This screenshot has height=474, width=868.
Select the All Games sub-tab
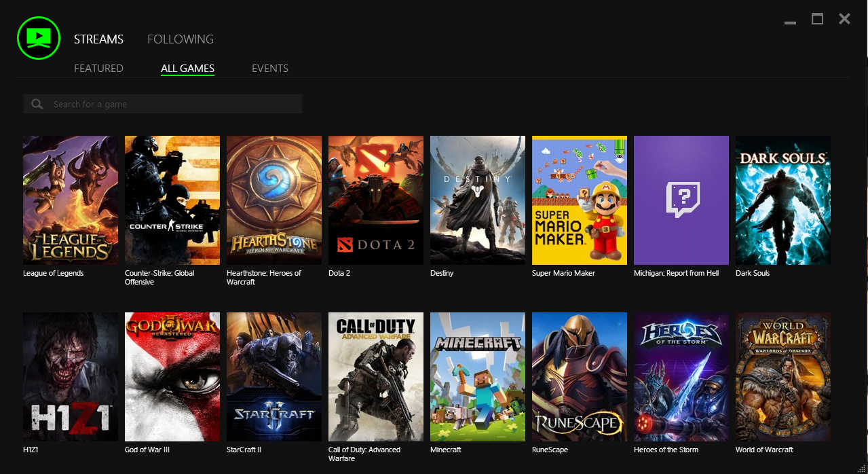[187, 69]
